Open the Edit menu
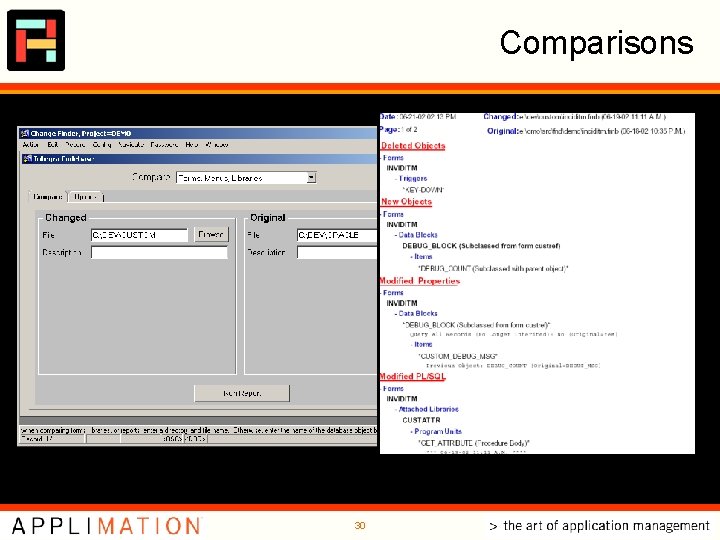The height and width of the screenshot is (540, 720). coord(53,145)
